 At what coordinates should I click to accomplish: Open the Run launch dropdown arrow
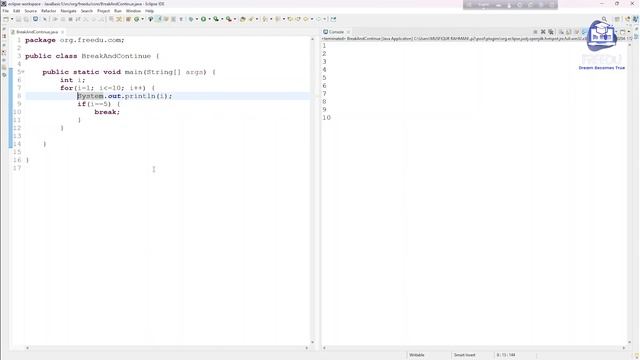[209, 19]
